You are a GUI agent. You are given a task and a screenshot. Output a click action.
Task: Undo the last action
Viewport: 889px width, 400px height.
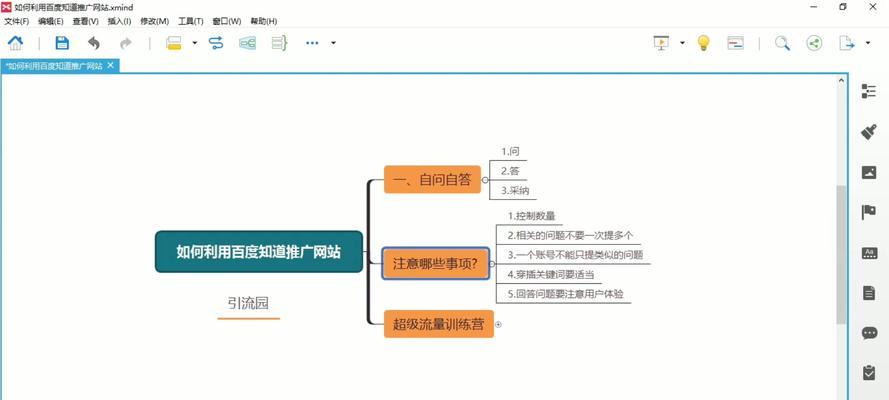coord(94,43)
